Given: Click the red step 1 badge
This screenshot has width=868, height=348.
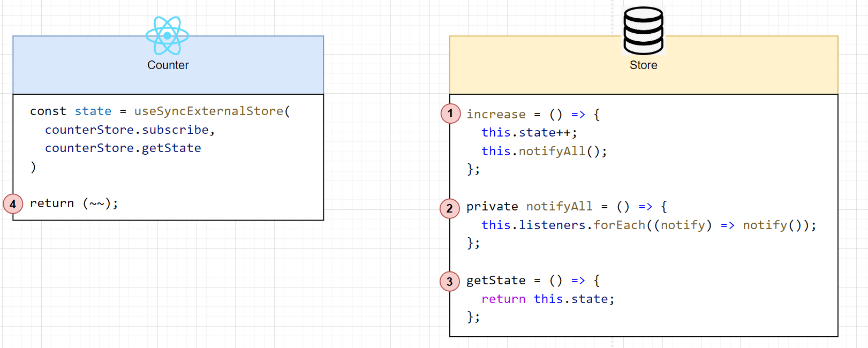Looking at the screenshot, I should click(450, 114).
